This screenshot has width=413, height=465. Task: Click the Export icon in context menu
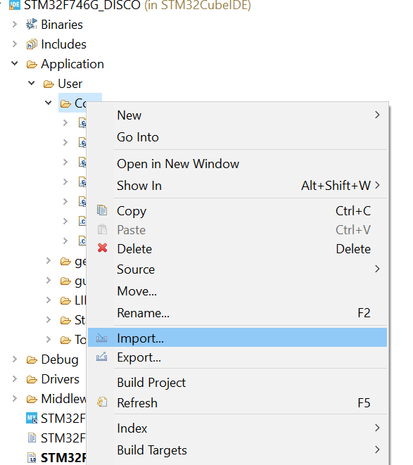[x=102, y=357]
